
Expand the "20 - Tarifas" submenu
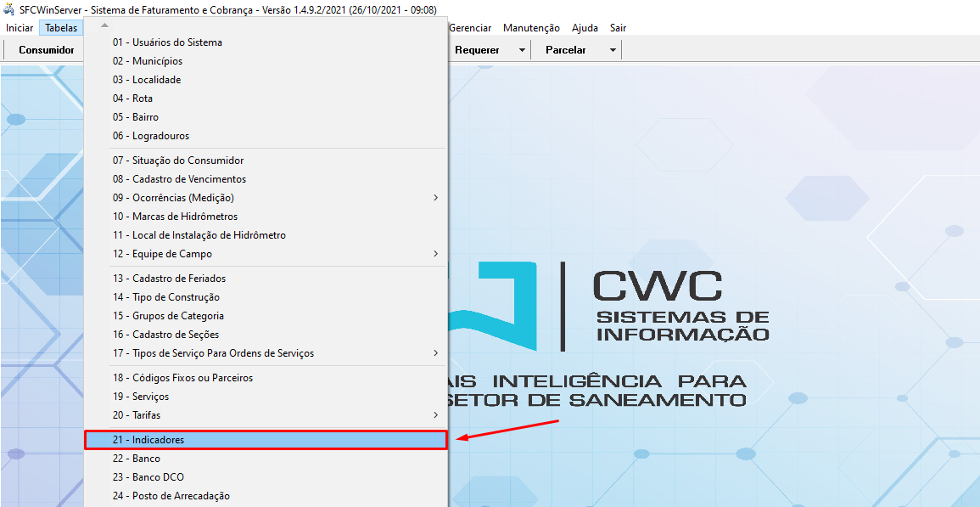[x=435, y=414]
